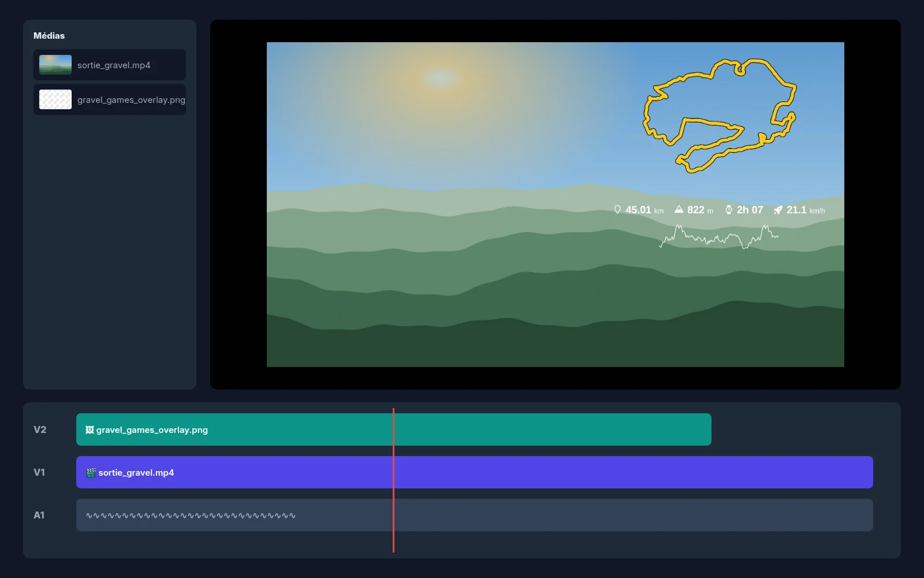Click the V2 track label
Screen dimensions: 924x578
[40, 429]
